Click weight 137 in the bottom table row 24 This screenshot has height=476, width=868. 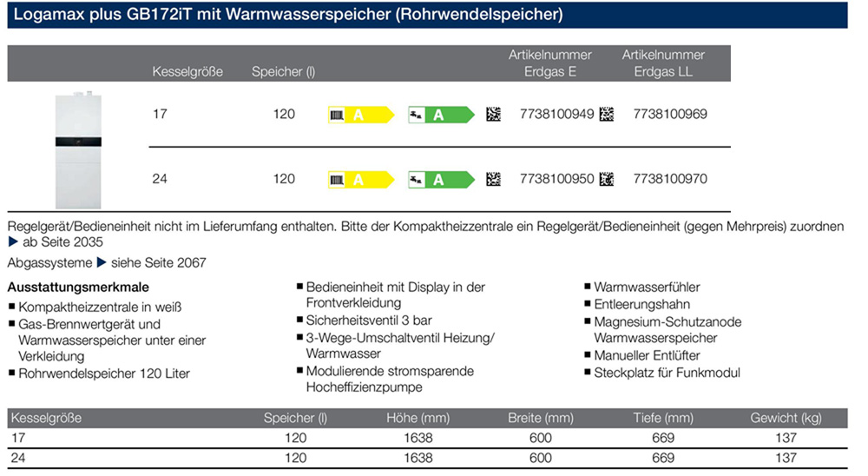click(786, 458)
